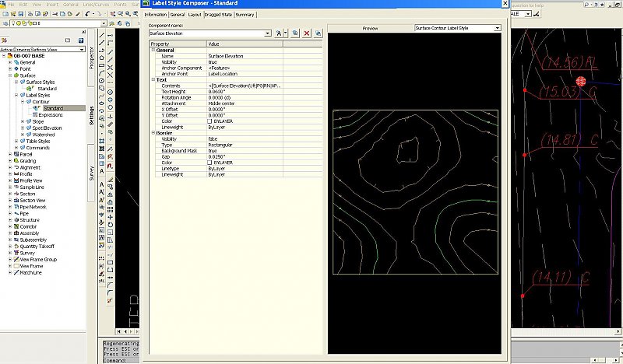The image size is (623, 364).
Task: Toggle the Text Color BYLAYER swatch box
Action: [x=210, y=121]
